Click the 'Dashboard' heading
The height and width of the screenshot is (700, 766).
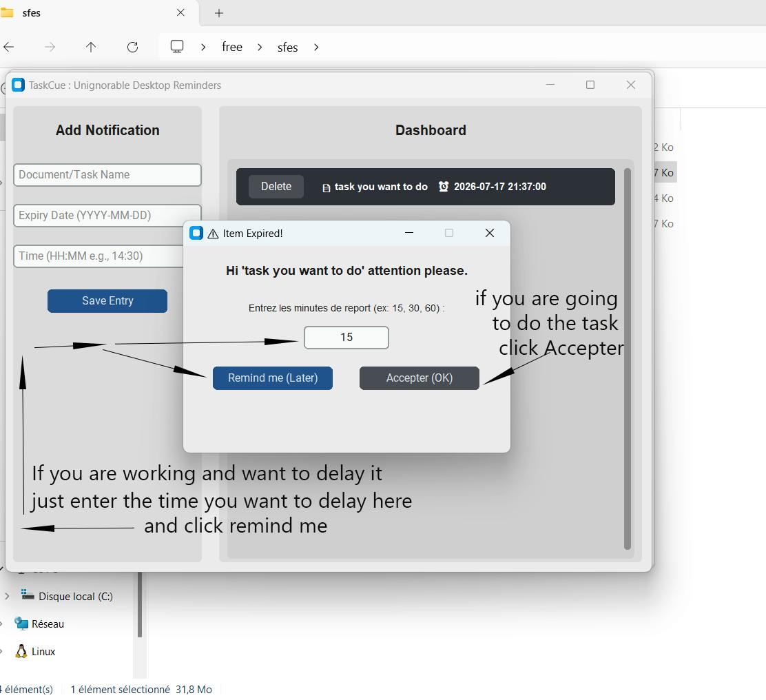[431, 130]
